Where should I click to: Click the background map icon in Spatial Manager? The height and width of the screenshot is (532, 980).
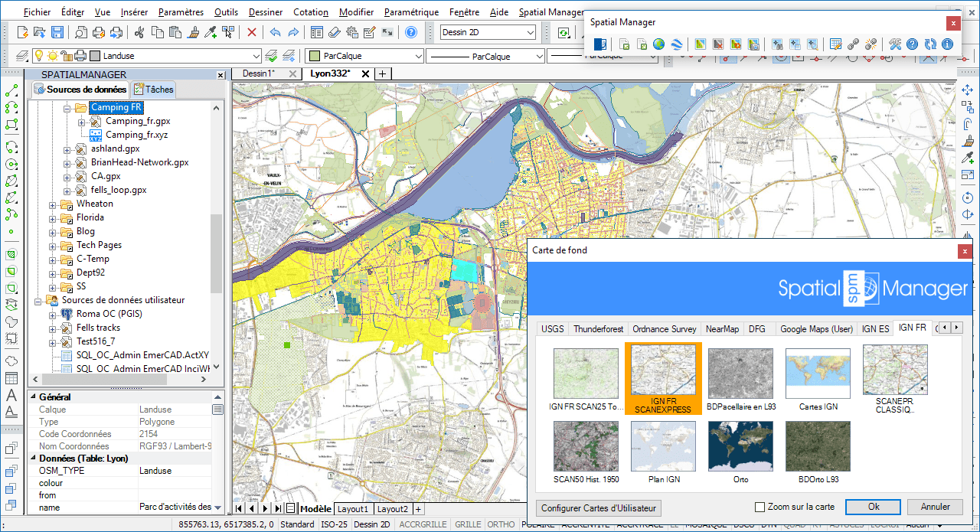coord(700,44)
